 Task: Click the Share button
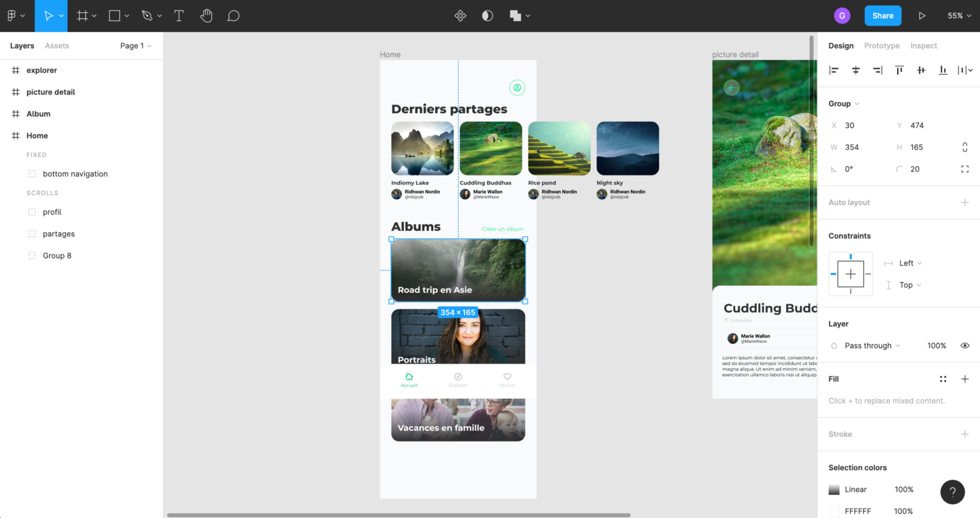(882, 15)
